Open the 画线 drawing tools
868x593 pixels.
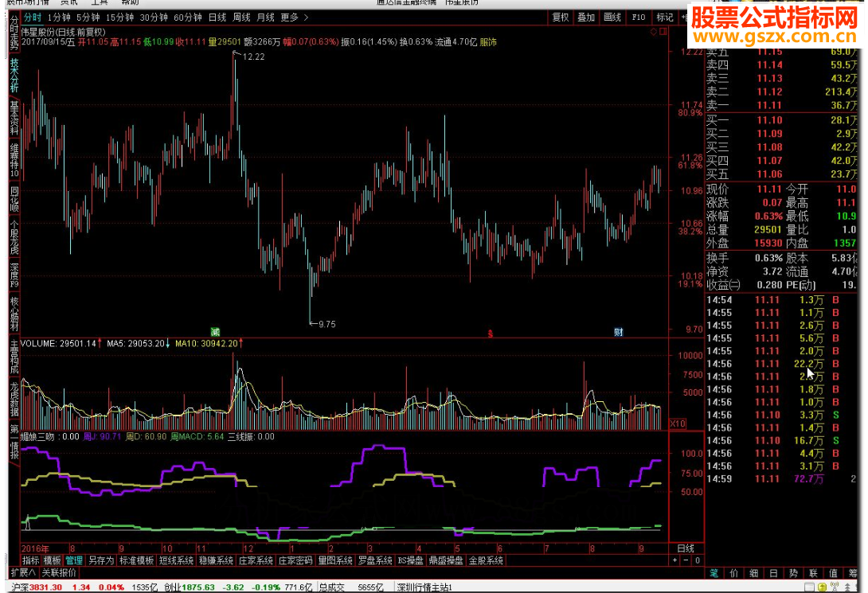(x=612, y=18)
